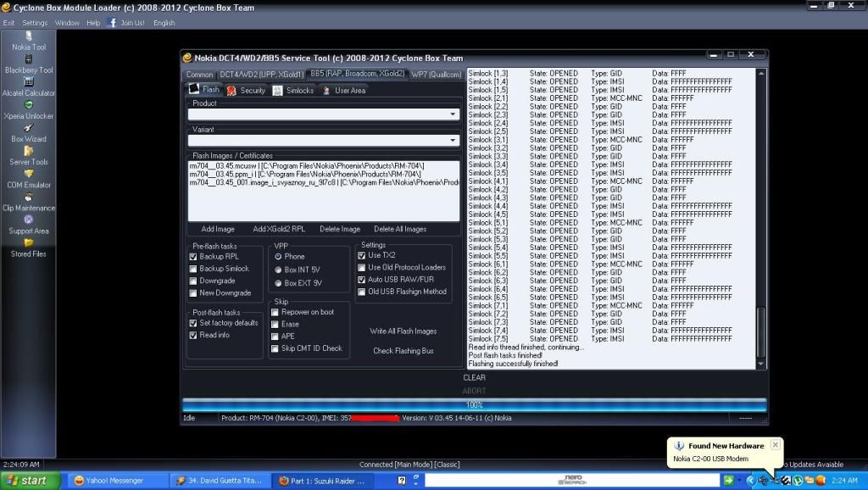
Task: Open the Xperia Unlocker icon
Action: [29, 104]
